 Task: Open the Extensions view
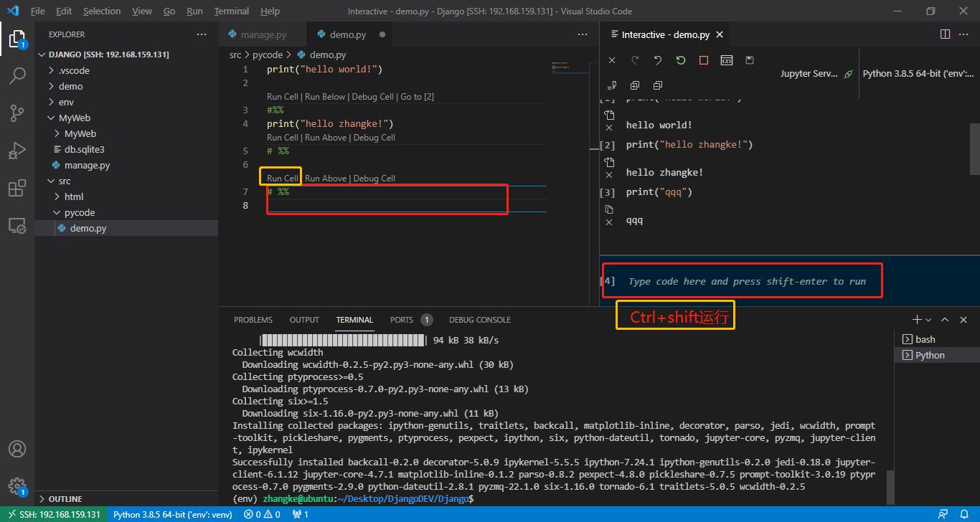point(17,188)
